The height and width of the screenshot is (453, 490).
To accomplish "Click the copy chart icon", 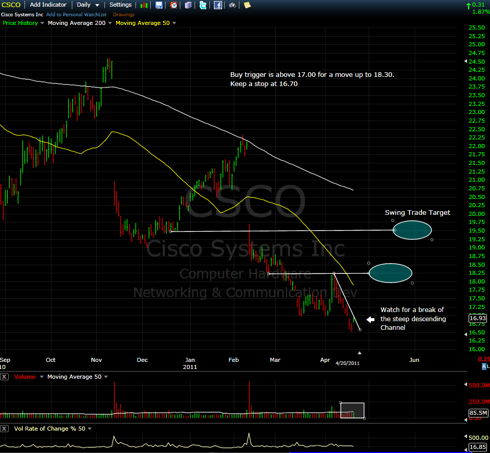I will pyautogui.click(x=188, y=5).
